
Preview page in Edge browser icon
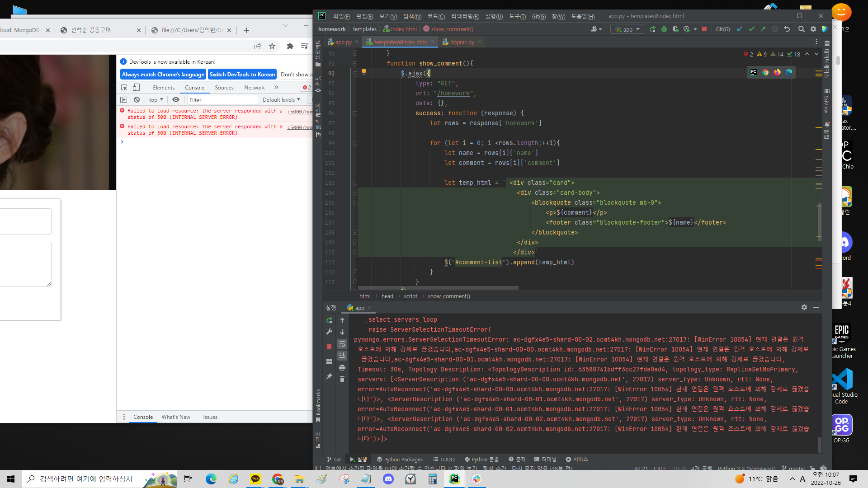pyautogui.click(x=789, y=72)
